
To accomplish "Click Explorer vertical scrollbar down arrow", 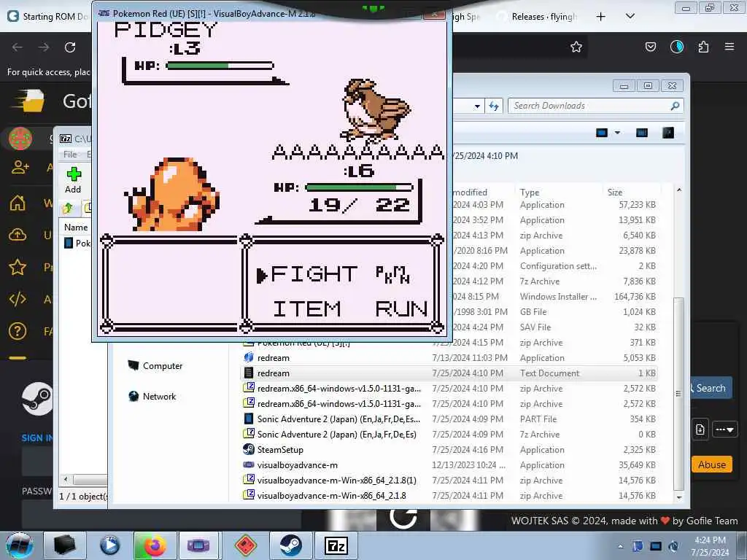I will point(679,497).
